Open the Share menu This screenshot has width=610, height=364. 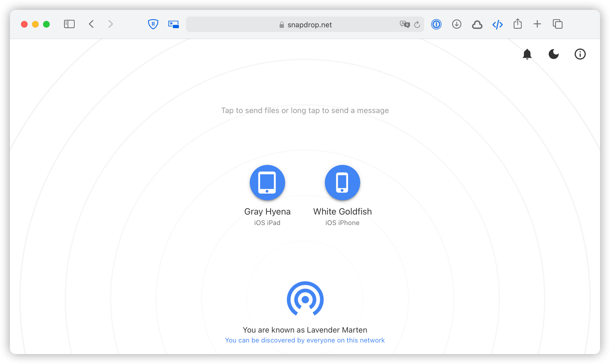518,24
